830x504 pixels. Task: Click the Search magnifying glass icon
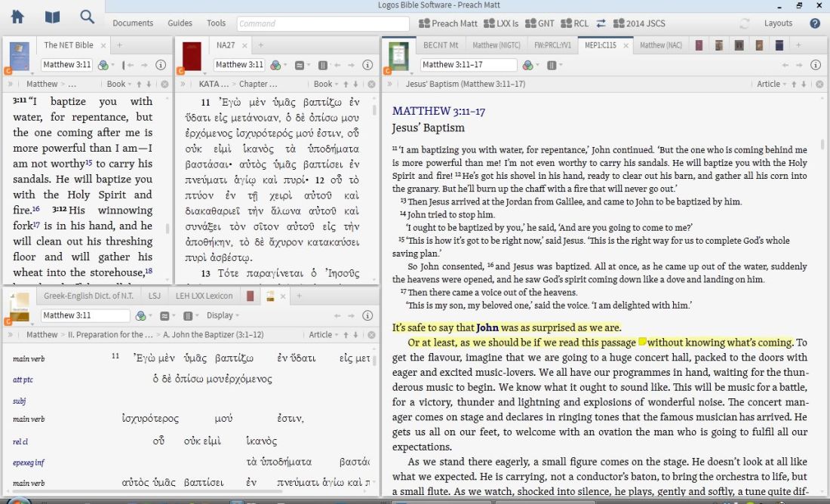pyautogui.click(x=87, y=17)
